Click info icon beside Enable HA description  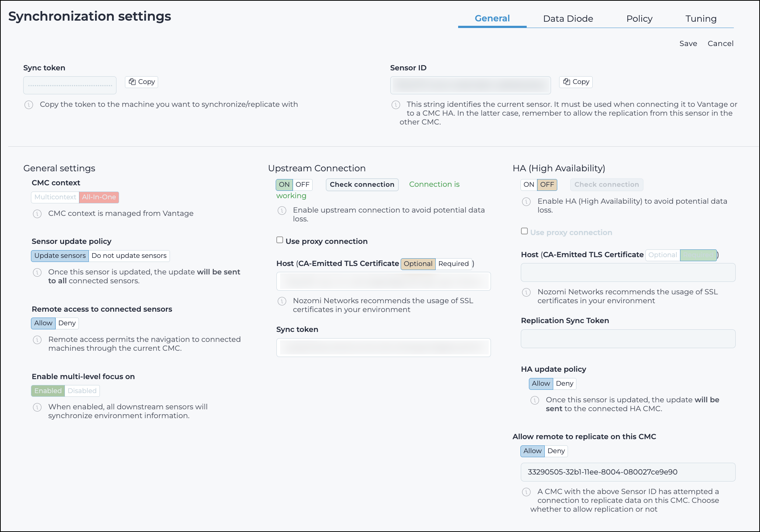(526, 202)
